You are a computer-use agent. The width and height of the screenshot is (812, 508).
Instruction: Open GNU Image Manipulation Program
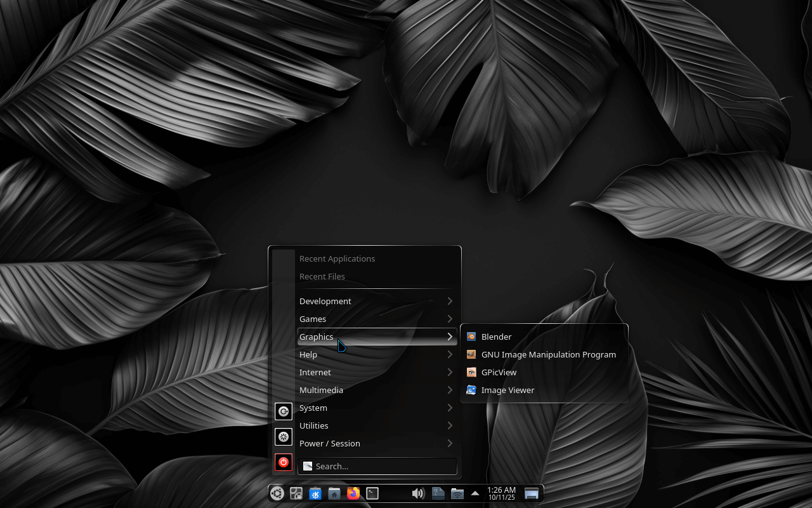coord(548,354)
